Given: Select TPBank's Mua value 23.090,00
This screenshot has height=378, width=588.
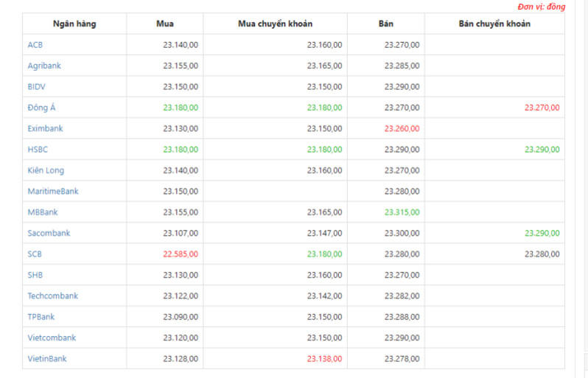Looking at the screenshot, I should pos(181,317).
